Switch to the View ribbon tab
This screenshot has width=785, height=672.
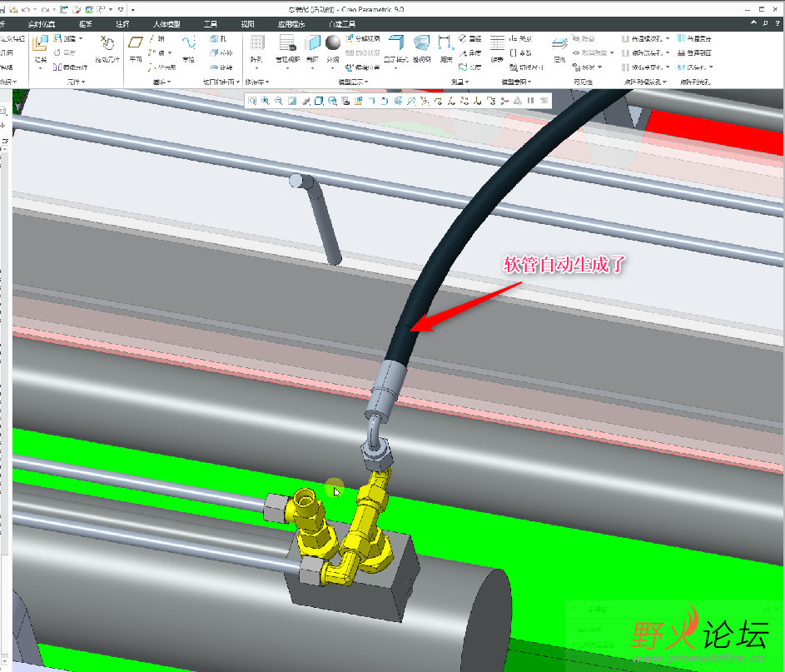point(247,24)
